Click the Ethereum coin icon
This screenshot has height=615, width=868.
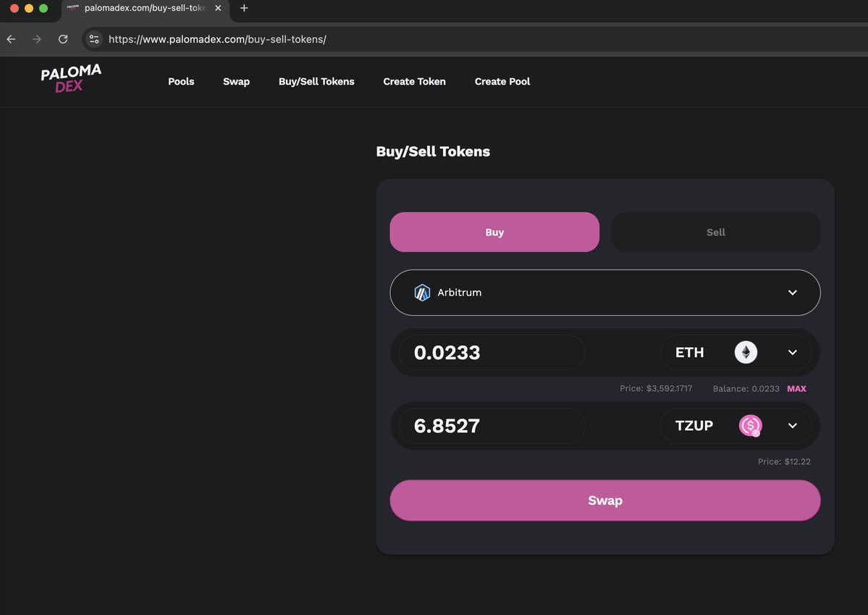coord(746,352)
